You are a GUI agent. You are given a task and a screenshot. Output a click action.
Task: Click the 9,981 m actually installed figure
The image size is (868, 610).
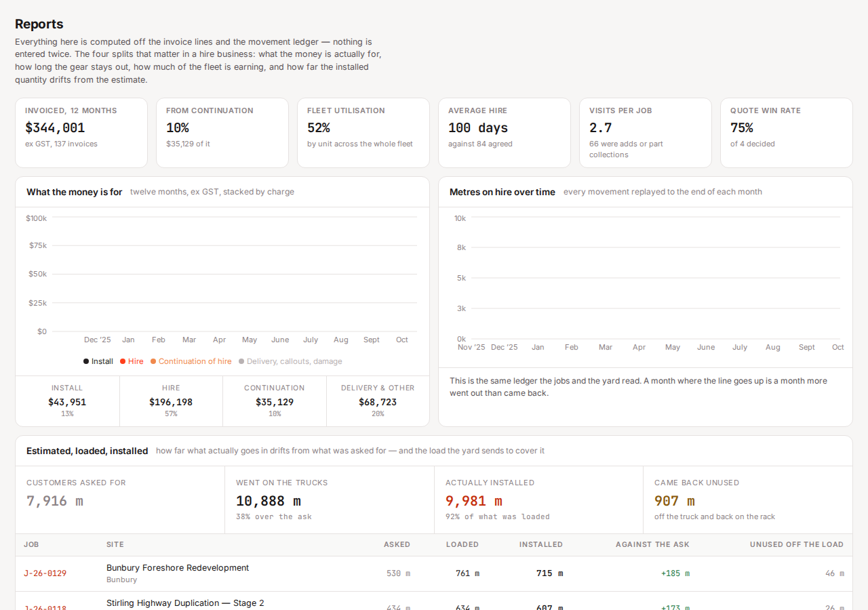pos(474,501)
